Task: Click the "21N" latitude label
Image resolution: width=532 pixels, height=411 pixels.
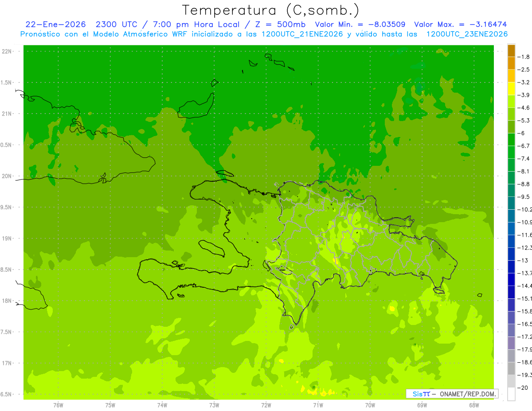Action: (7, 114)
